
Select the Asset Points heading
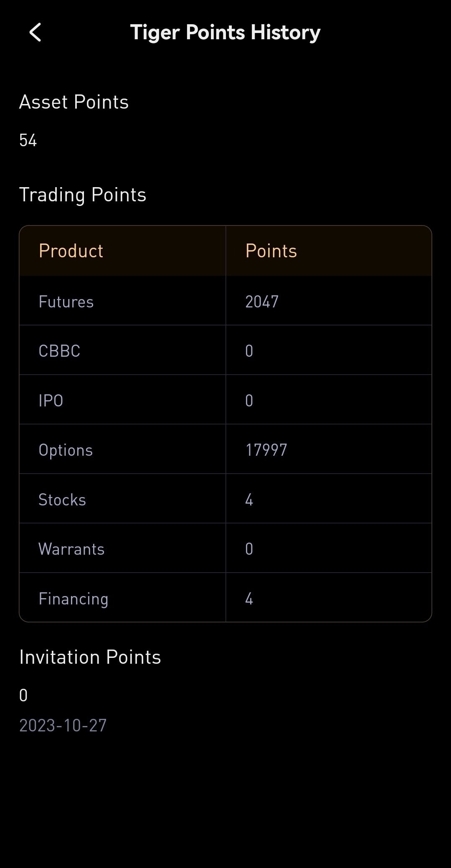pyautogui.click(x=74, y=102)
